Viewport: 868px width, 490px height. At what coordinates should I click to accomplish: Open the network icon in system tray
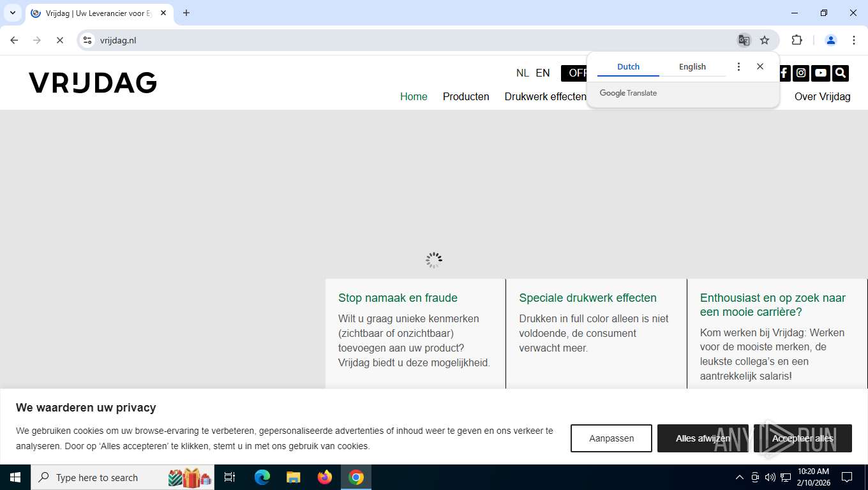click(x=786, y=477)
